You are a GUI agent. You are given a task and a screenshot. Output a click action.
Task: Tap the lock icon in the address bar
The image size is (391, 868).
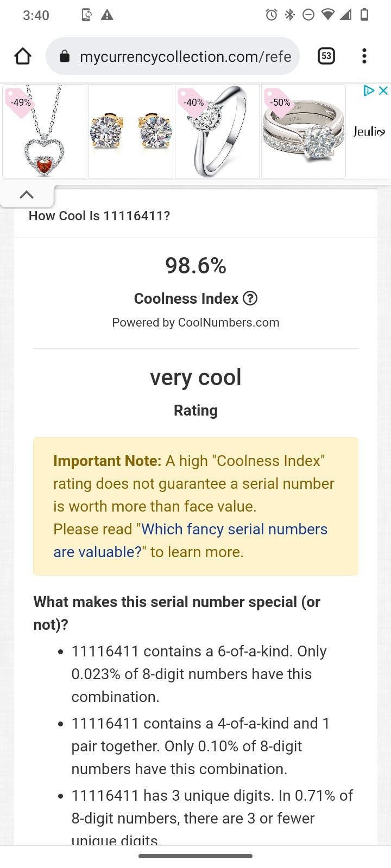click(65, 56)
